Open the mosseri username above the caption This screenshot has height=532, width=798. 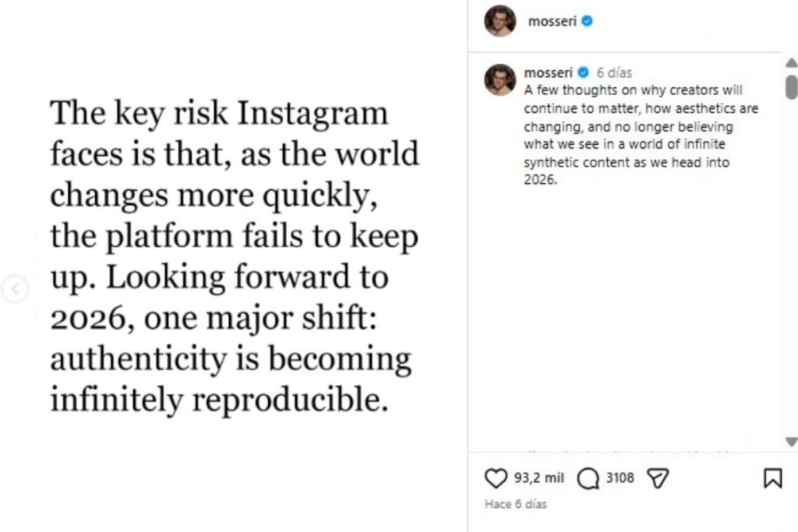pyautogui.click(x=549, y=73)
